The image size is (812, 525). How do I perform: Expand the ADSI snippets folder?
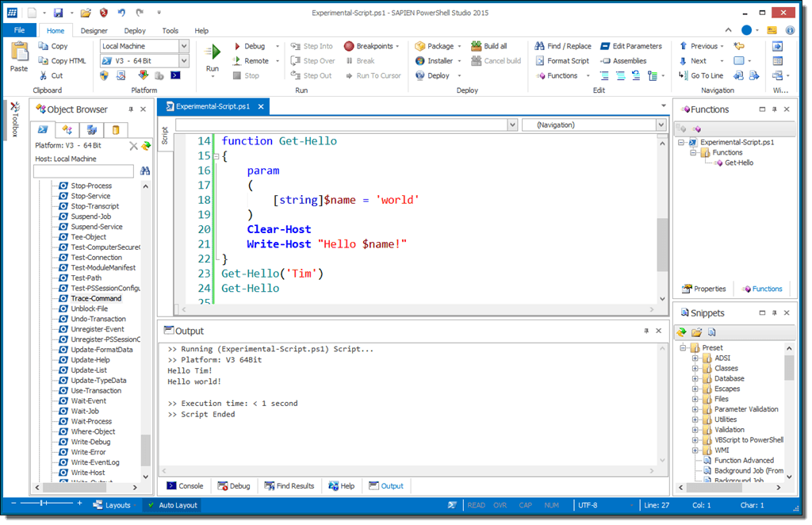pos(695,358)
